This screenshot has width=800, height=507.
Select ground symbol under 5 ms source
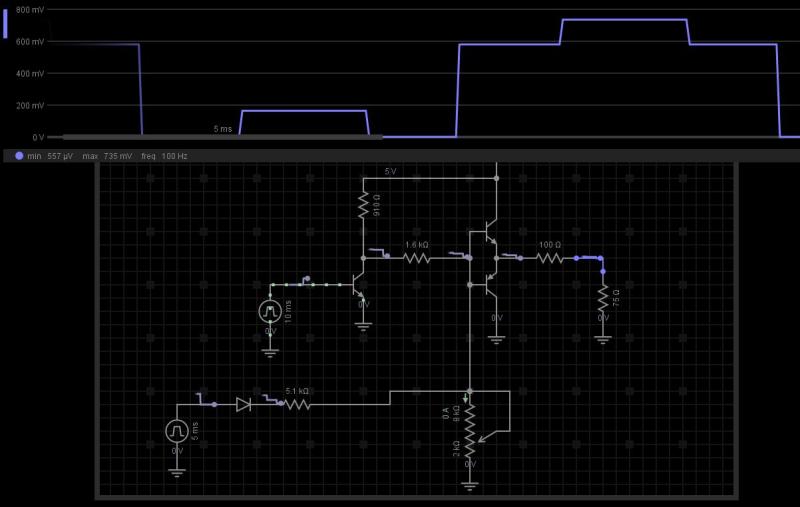point(177,471)
